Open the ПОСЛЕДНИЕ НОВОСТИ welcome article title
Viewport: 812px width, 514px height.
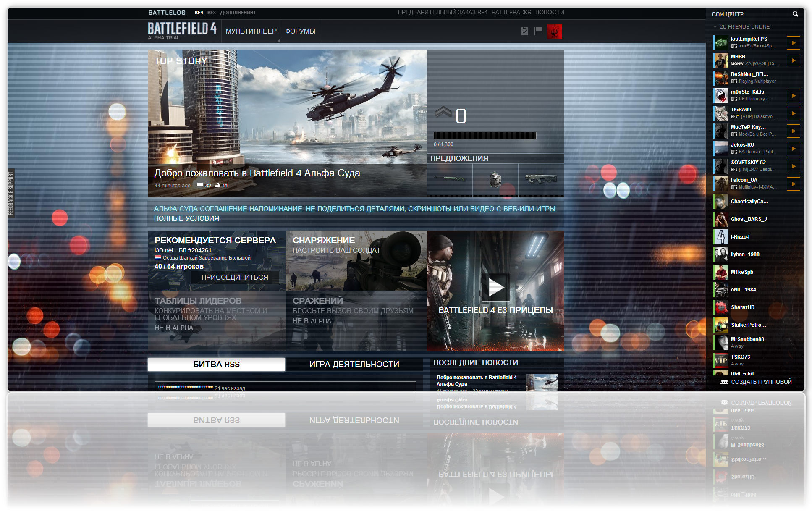[x=477, y=381]
